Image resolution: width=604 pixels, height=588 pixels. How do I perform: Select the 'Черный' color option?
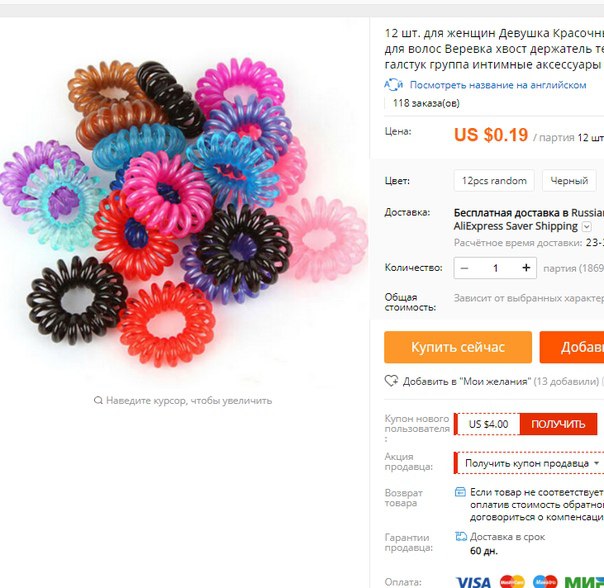coord(569,181)
